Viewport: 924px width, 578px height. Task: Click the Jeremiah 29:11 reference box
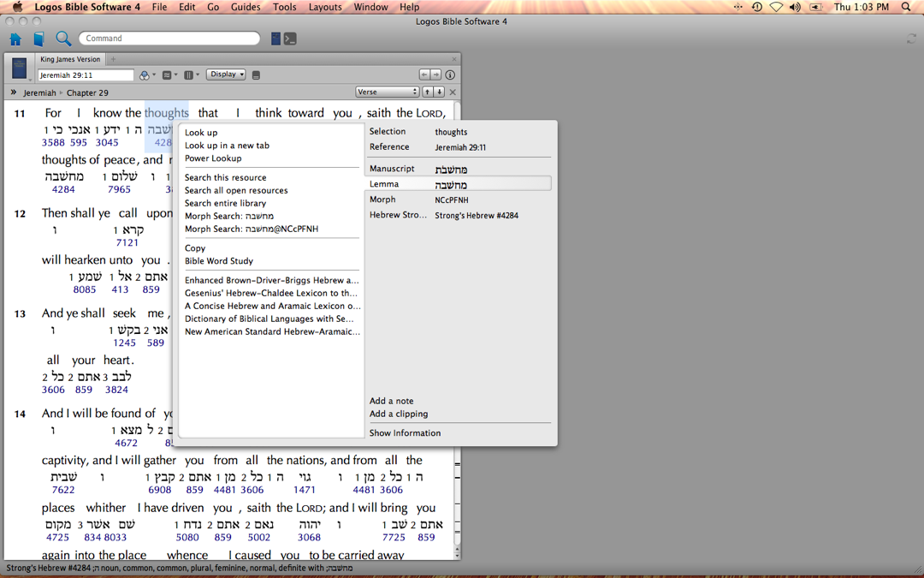[x=86, y=74]
